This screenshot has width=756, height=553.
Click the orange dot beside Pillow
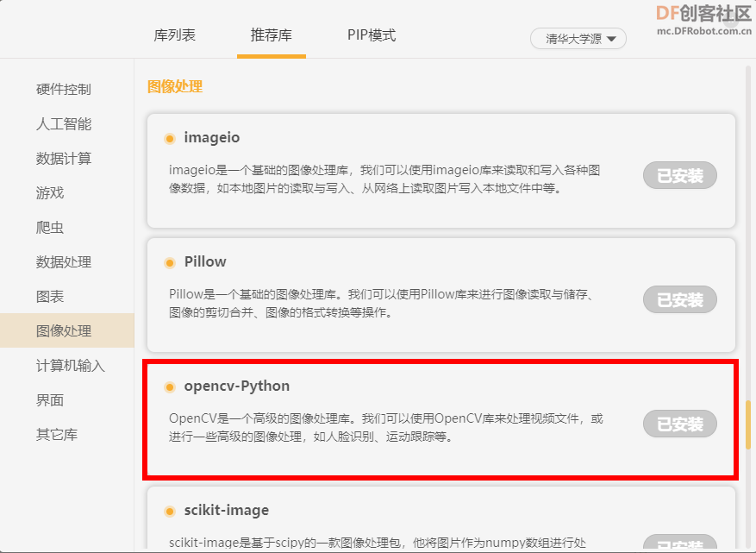[x=170, y=263]
